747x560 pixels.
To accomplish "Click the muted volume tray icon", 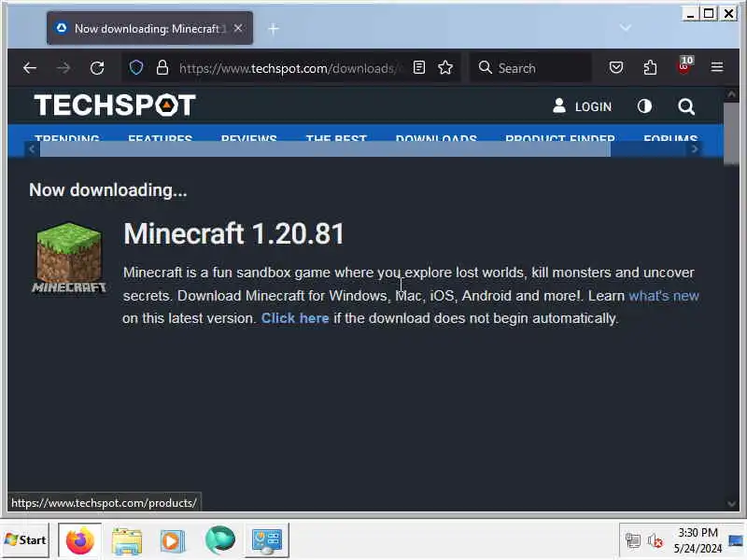I will [x=655, y=540].
